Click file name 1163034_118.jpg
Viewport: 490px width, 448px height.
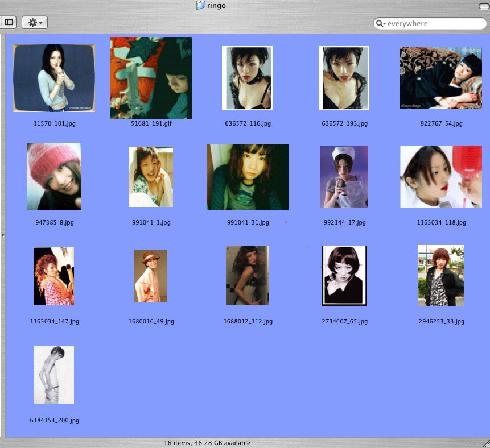pos(441,222)
